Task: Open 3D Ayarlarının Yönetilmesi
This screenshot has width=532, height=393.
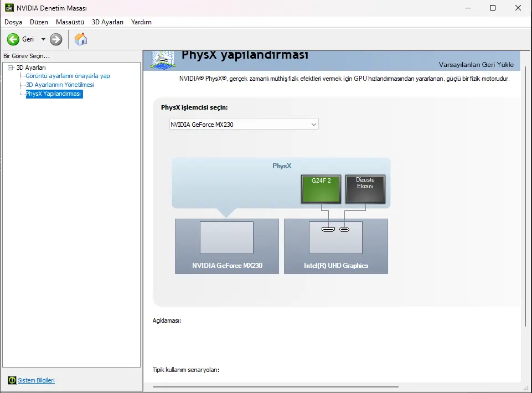Action: click(60, 85)
